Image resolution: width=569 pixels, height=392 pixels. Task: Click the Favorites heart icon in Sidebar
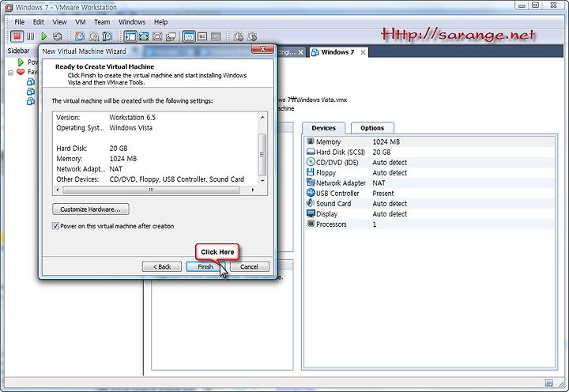[21, 72]
